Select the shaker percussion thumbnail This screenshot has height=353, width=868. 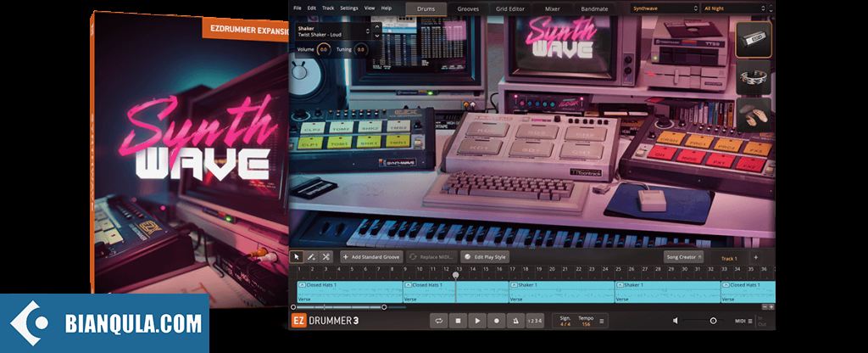(753, 40)
